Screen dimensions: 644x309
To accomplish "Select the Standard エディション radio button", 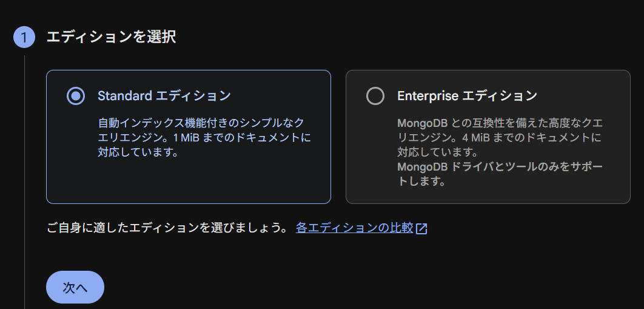I will 76,96.
